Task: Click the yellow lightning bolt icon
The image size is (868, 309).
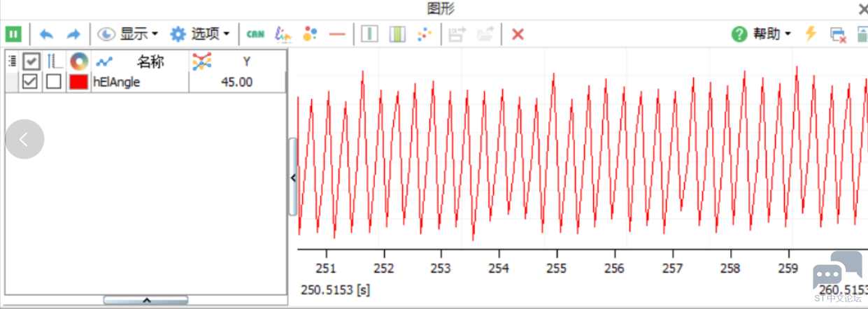Action: point(811,34)
